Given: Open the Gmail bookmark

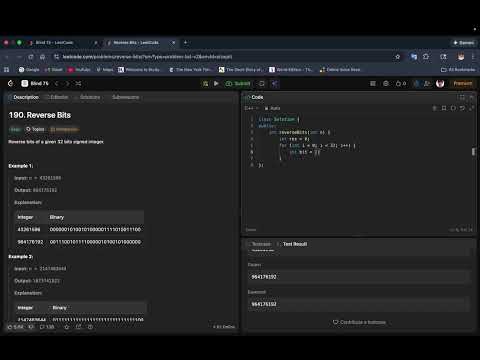Looking at the screenshot, I should 53,70.
